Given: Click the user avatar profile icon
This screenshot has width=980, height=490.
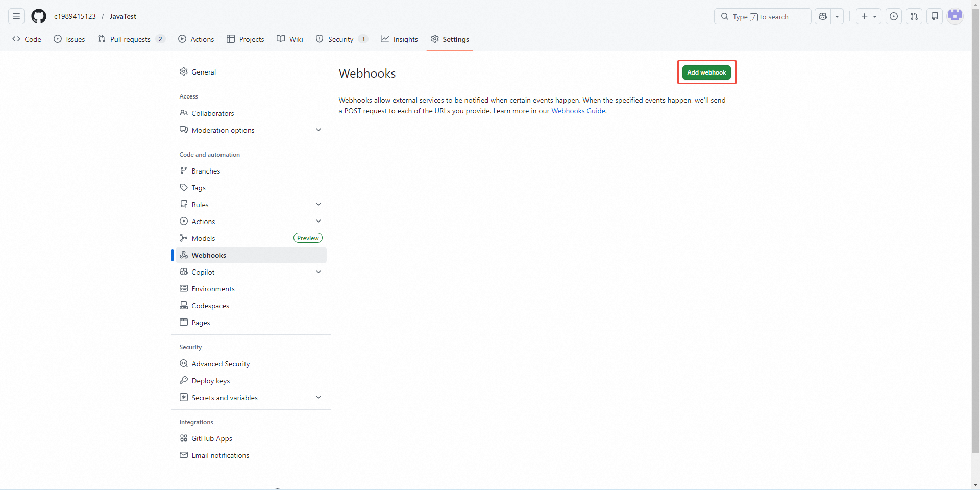Looking at the screenshot, I should click(955, 16).
